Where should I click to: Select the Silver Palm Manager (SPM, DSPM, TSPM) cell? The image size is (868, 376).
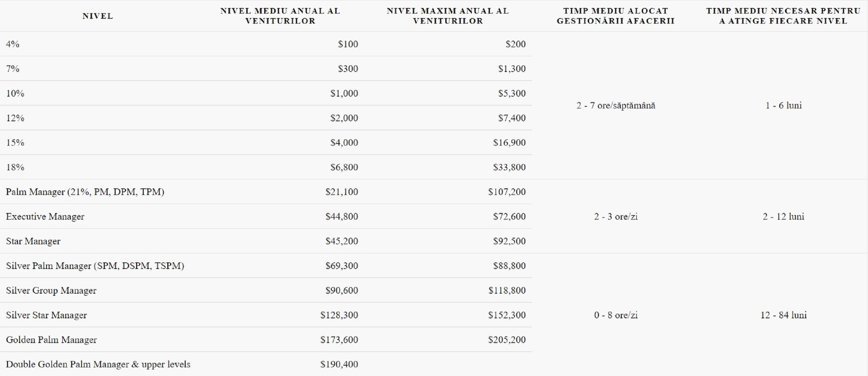pos(95,266)
